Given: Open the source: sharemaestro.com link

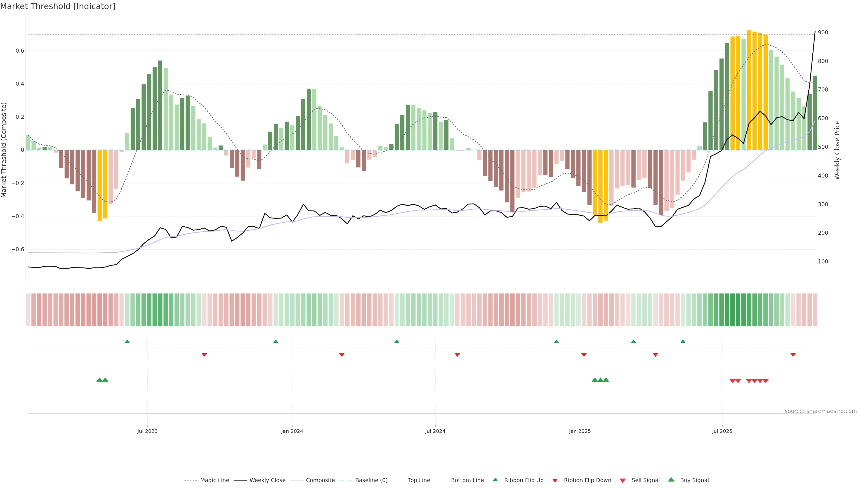Looking at the screenshot, I should 821,411.
